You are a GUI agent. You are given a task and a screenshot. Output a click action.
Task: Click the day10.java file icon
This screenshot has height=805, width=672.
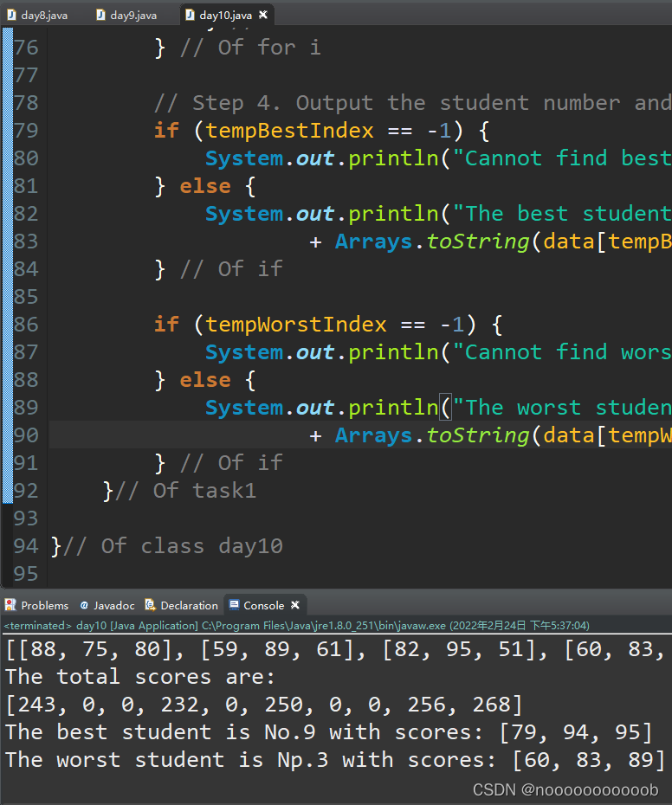click(x=190, y=15)
